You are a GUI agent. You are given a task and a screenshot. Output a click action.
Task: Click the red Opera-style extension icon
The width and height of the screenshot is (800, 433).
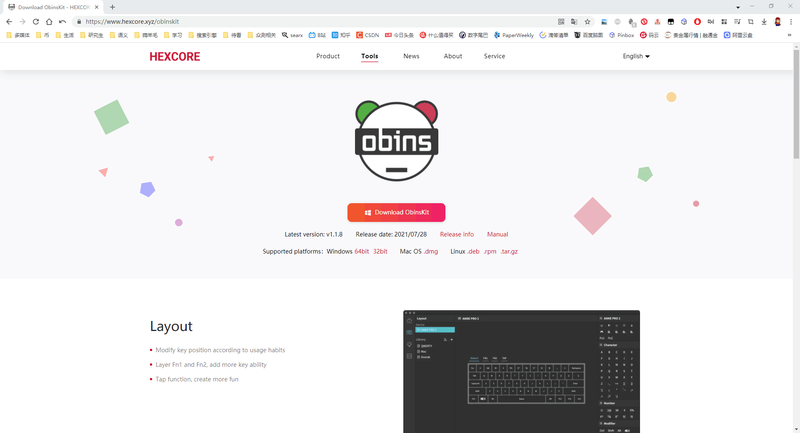[697, 21]
